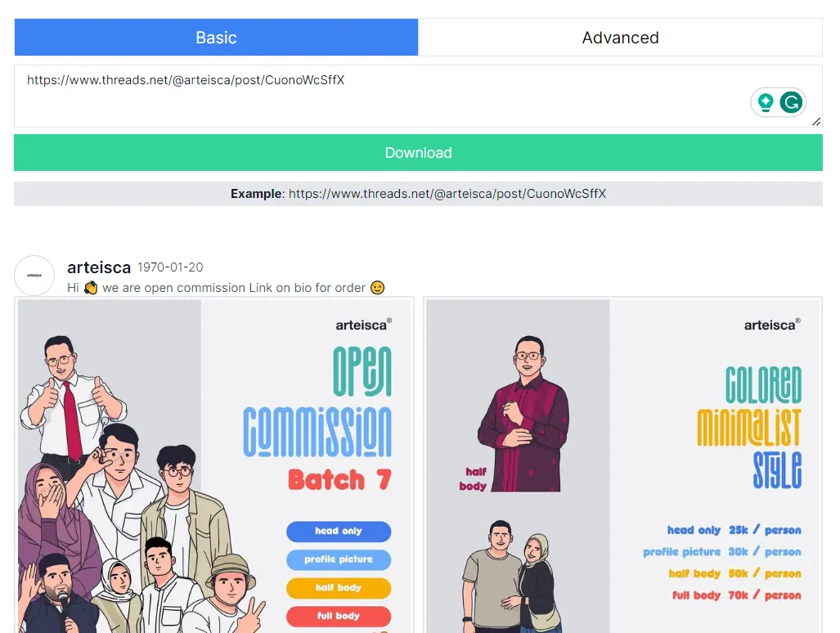Click the arteisca logo in the second image
The image size is (840, 633).
771,325
